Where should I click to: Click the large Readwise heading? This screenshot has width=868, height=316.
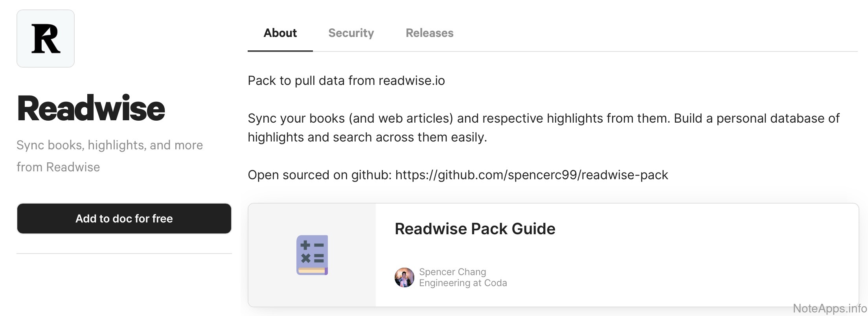pyautogui.click(x=91, y=108)
